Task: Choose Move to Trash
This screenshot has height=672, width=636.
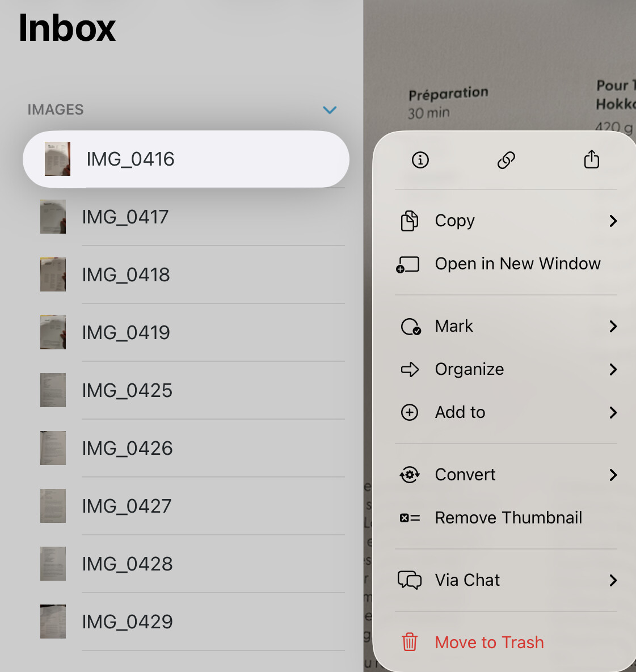Action: pos(506,642)
